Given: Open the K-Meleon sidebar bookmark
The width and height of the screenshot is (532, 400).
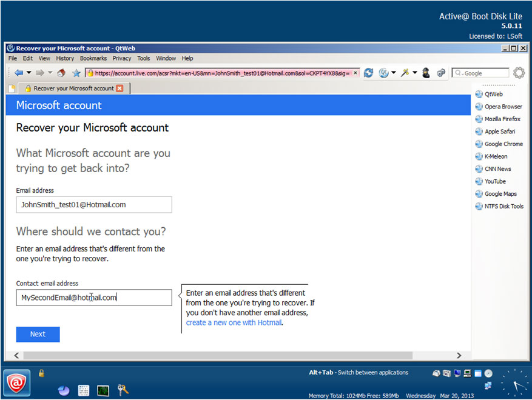Looking at the screenshot, I should coord(491,156).
